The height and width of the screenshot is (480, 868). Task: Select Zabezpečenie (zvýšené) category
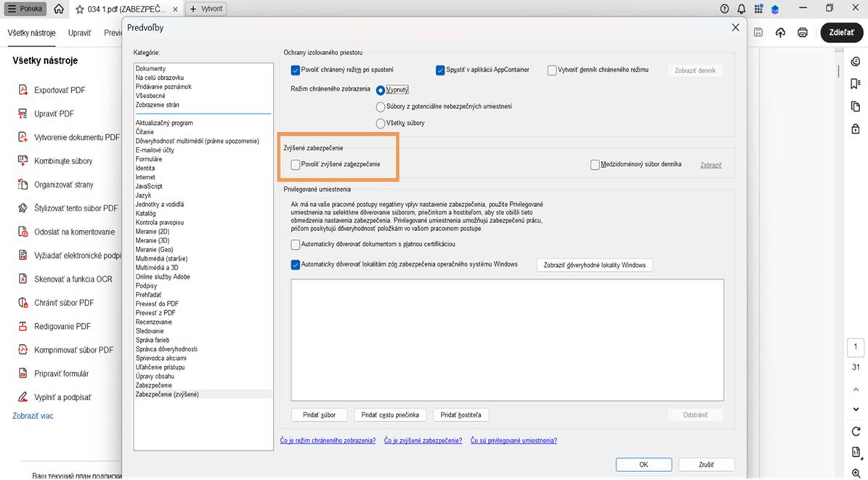coord(167,394)
